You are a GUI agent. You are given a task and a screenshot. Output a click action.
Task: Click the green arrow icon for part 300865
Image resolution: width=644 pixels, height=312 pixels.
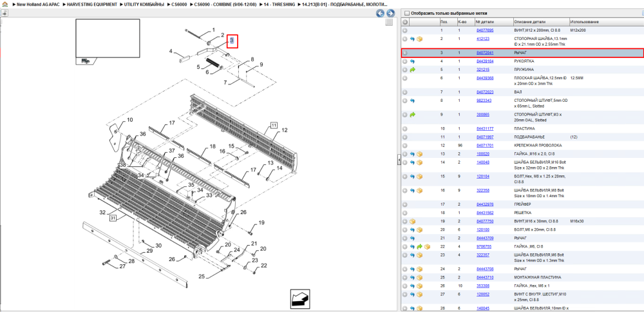[412, 114]
